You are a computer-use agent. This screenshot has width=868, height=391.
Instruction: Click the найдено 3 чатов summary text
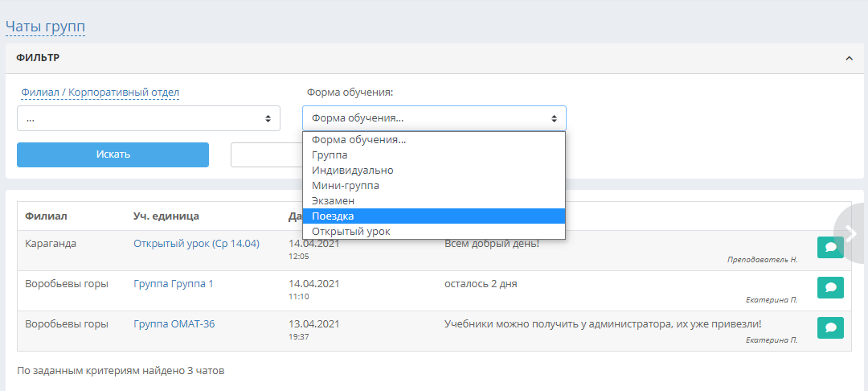121,371
